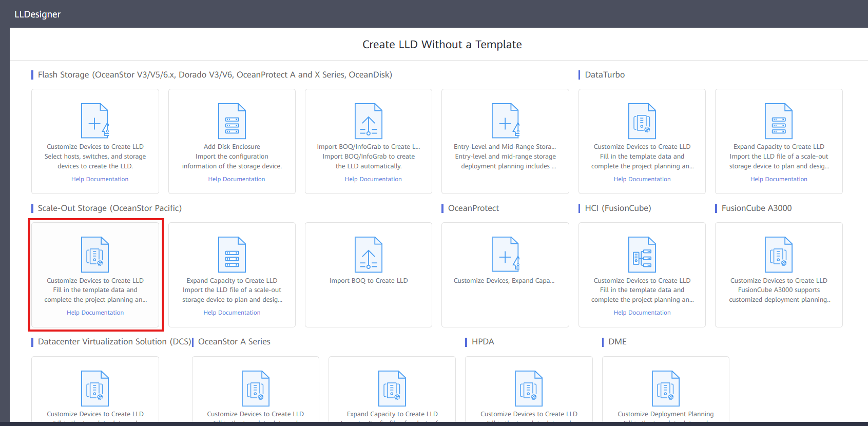Click "Datacenter Virtualization Solution (DCS)" section heading
The image size is (868, 426).
pyautogui.click(x=114, y=342)
